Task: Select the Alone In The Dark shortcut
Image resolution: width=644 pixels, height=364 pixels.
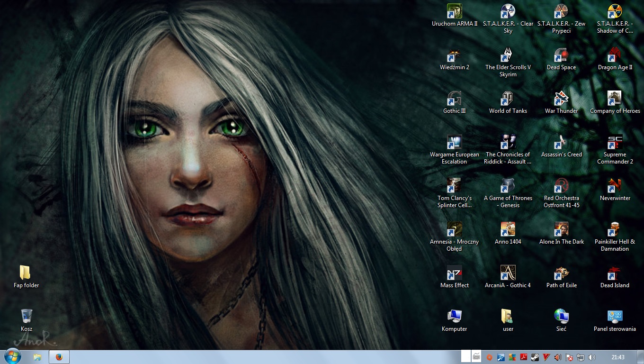Action: 561,234
